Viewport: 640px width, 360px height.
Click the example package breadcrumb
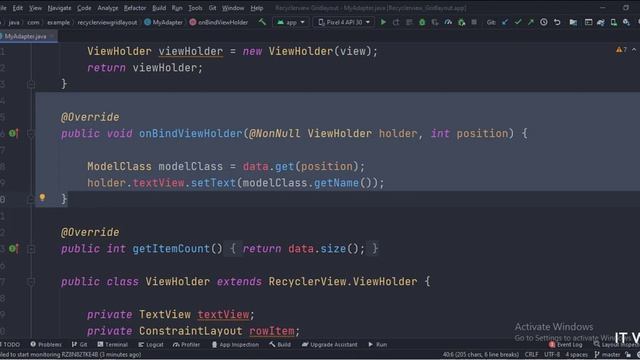point(58,22)
